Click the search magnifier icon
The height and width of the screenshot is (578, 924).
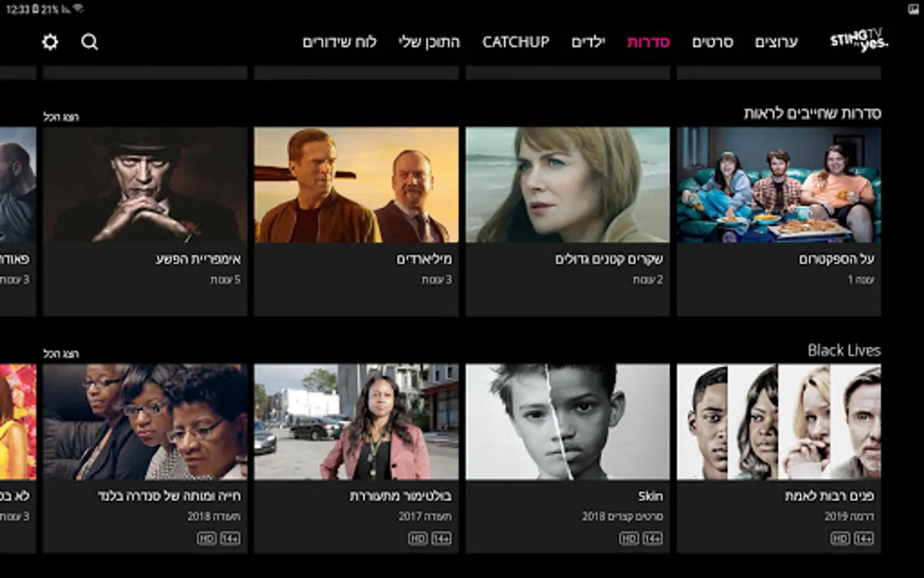pos(90,42)
